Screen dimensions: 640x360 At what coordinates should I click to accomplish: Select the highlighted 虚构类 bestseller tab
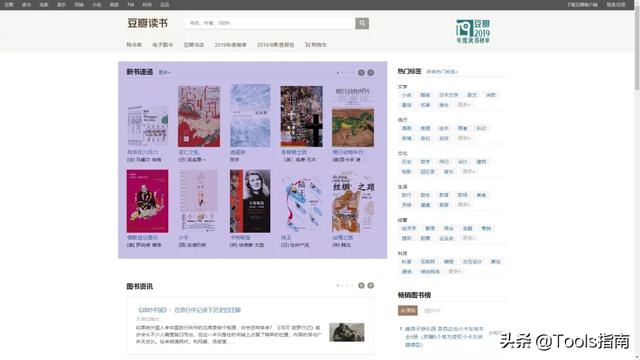tap(408, 311)
